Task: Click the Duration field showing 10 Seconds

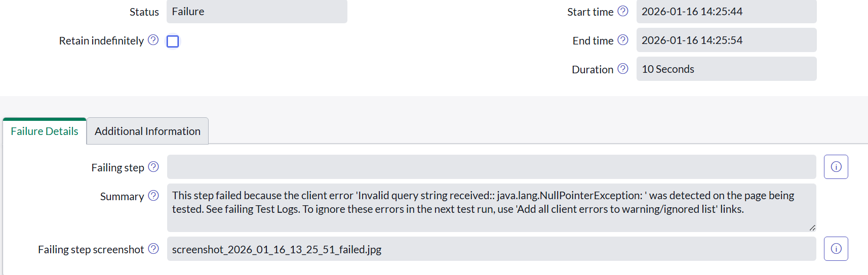Action: coord(726,69)
